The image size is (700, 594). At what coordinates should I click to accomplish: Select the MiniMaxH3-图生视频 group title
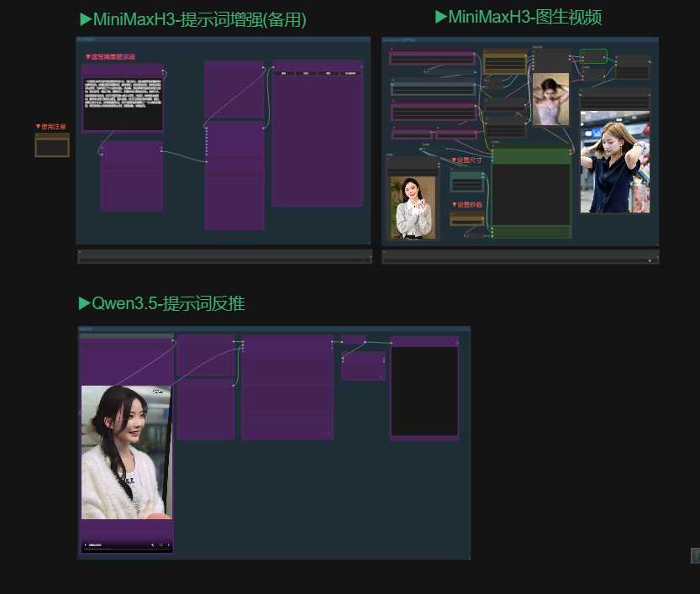click(x=518, y=17)
